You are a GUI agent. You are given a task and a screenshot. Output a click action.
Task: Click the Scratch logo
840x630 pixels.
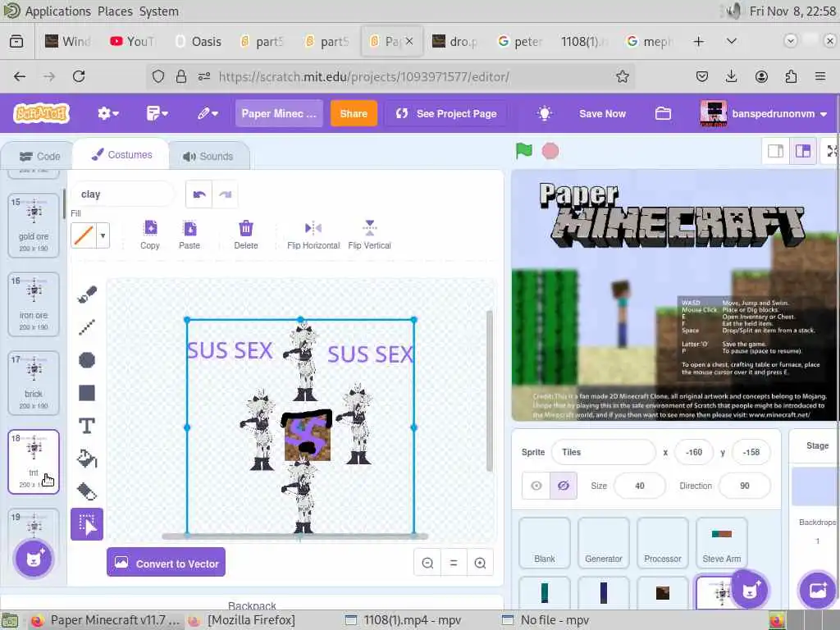point(41,113)
